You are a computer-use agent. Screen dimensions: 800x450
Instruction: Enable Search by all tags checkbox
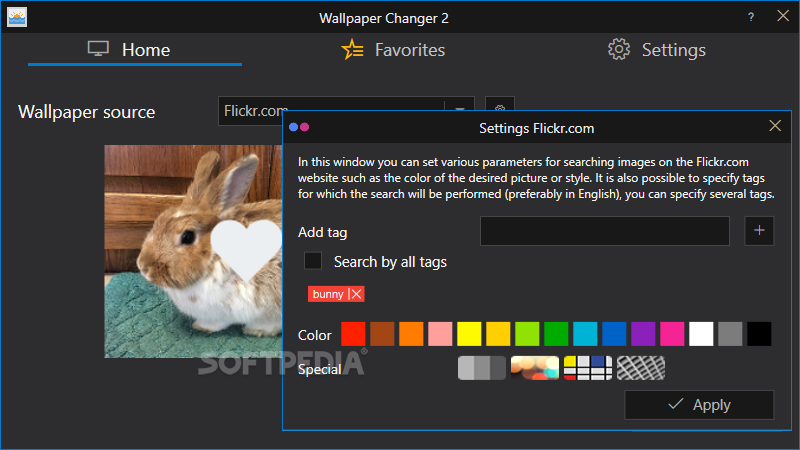click(x=313, y=261)
